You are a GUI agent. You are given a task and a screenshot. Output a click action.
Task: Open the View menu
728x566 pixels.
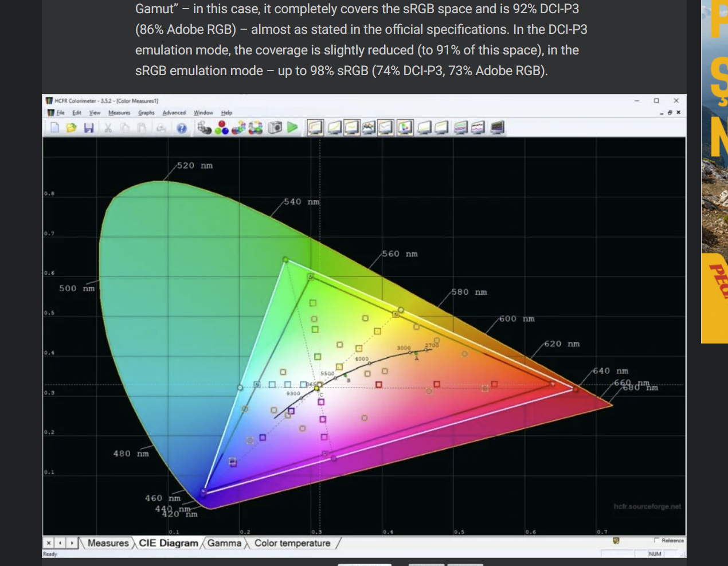[x=95, y=112]
